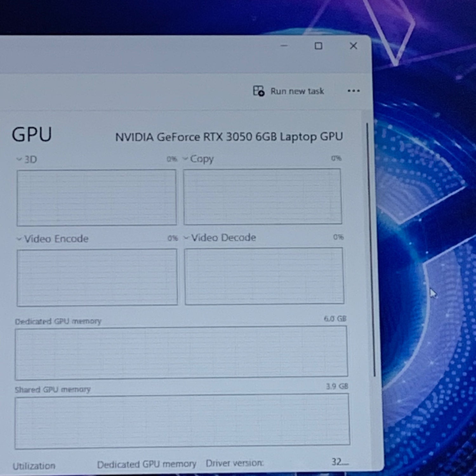Click the Video Encode usage graph
Image resolution: width=476 pixels, height=476 pixels.
tap(97, 277)
